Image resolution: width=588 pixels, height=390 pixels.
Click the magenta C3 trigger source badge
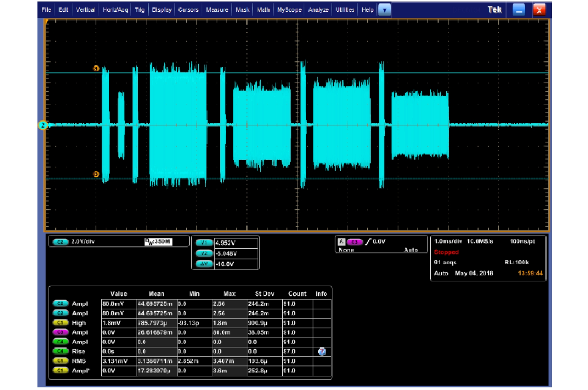tap(354, 242)
